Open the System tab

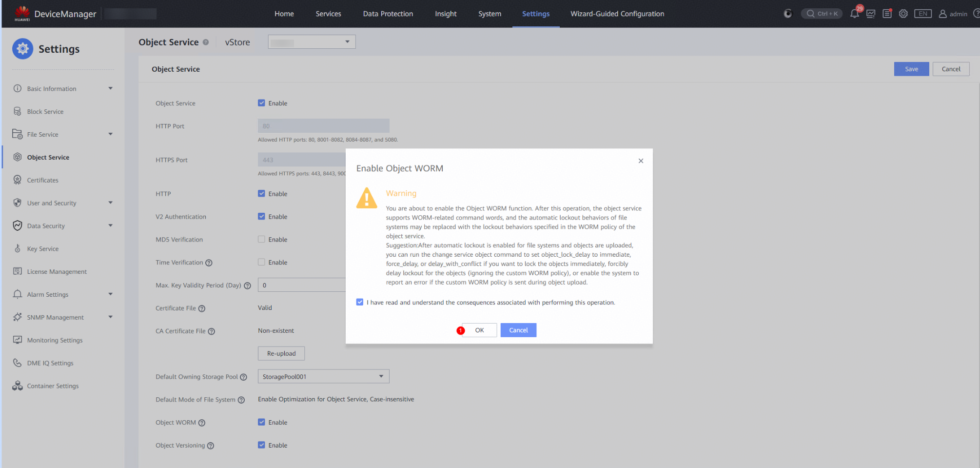click(x=490, y=14)
